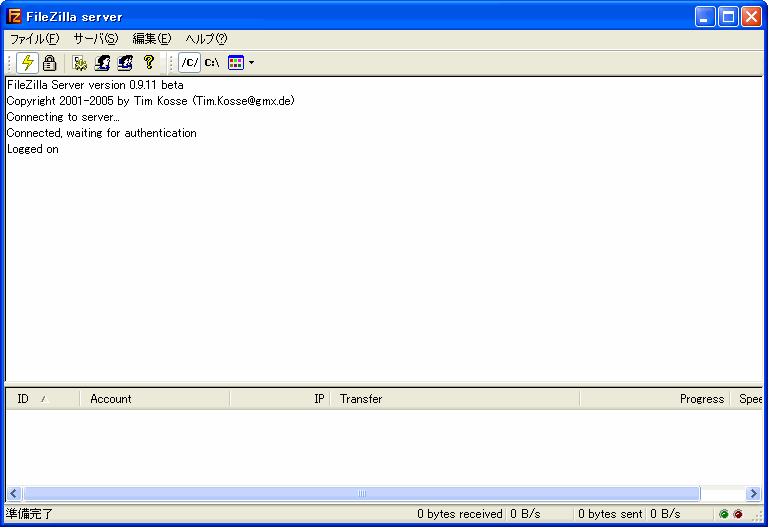Click the lightning bolt connect icon
Image resolution: width=768 pixels, height=527 pixels.
[x=27, y=63]
